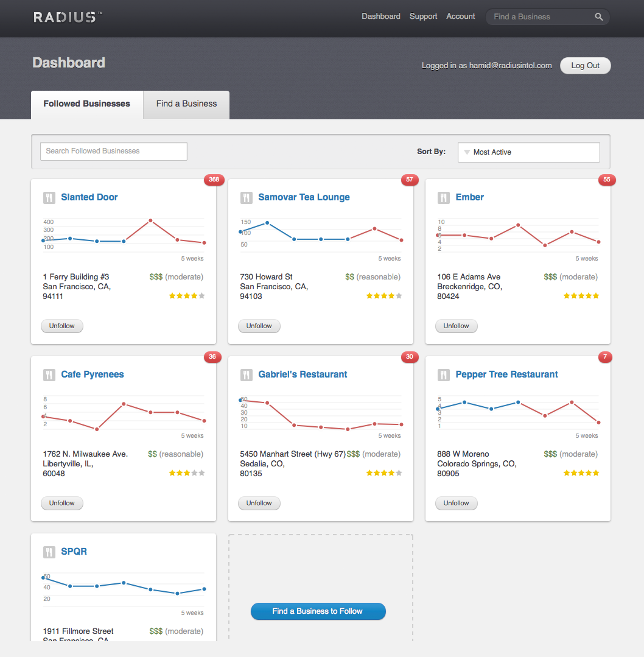Focus the Search Followed Businesses field
Image resolution: width=644 pixels, height=657 pixels.
tap(114, 151)
